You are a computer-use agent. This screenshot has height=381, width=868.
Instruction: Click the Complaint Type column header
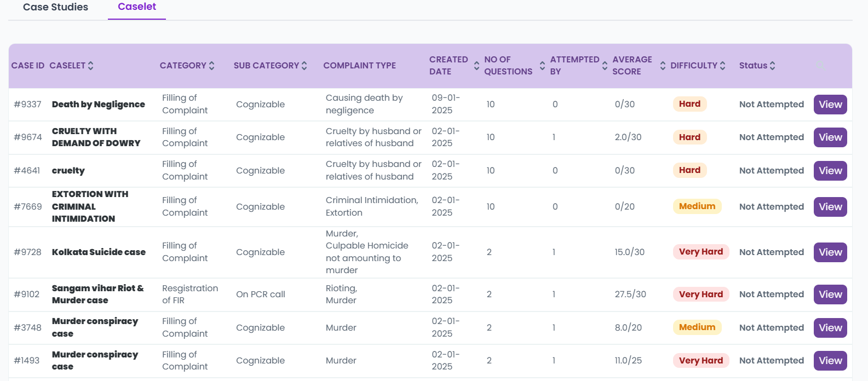click(x=359, y=66)
